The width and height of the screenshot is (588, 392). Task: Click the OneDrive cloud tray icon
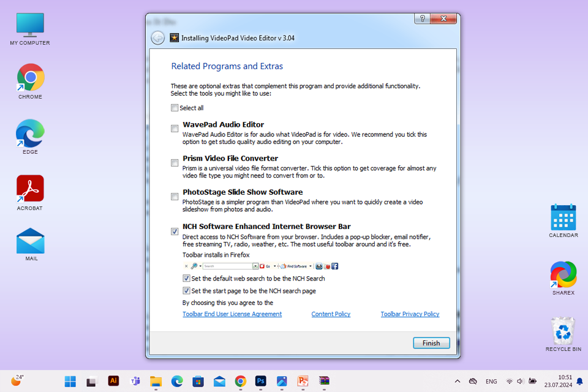pos(473,382)
